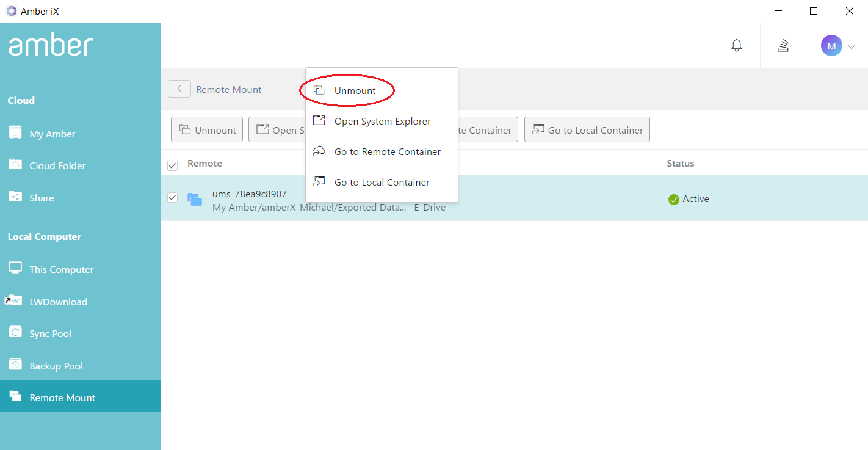
Task: Expand the account dropdown arrow
Action: pyautogui.click(x=852, y=46)
